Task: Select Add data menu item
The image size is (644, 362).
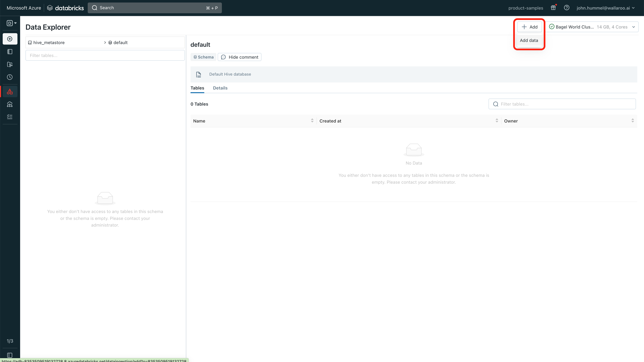Action: point(529,40)
